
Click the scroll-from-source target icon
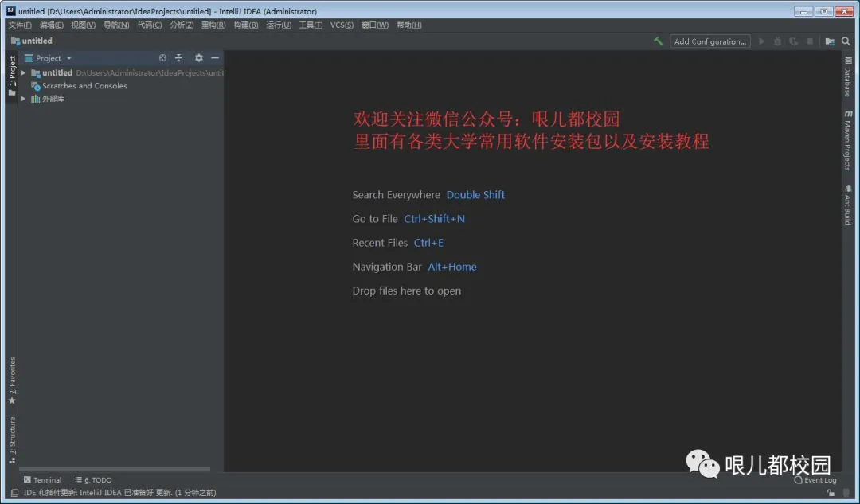coord(162,57)
